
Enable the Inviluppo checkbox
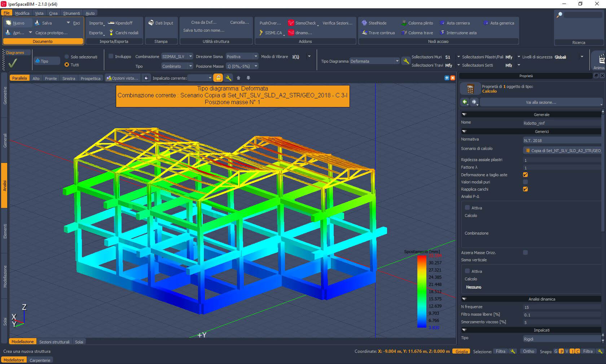(111, 56)
